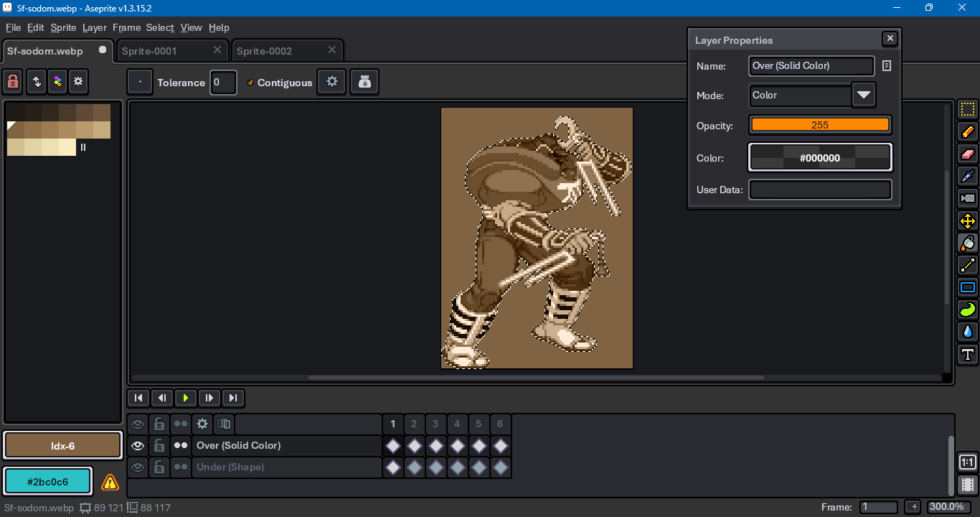Open the Mode combo box showing Color
Image resolution: width=980 pixels, height=517 pixels.
(800, 95)
